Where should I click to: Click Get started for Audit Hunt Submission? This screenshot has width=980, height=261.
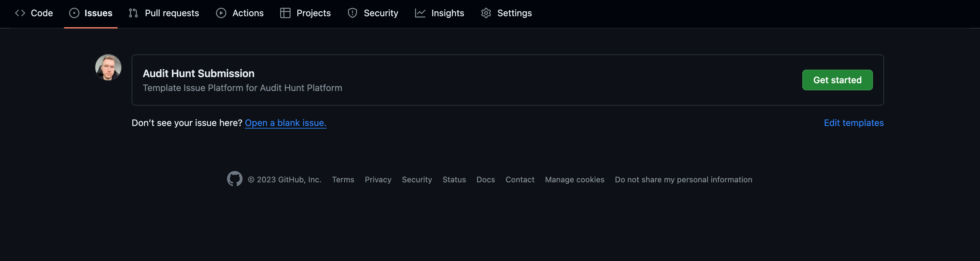pos(837,80)
